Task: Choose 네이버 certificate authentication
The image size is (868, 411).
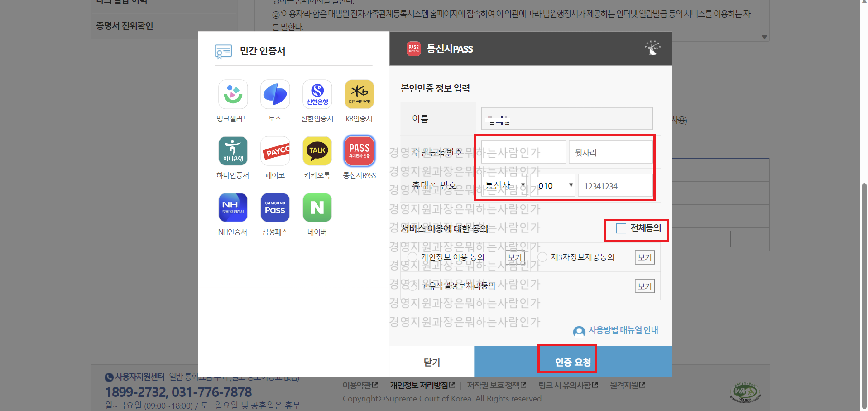Action: point(317,208)
